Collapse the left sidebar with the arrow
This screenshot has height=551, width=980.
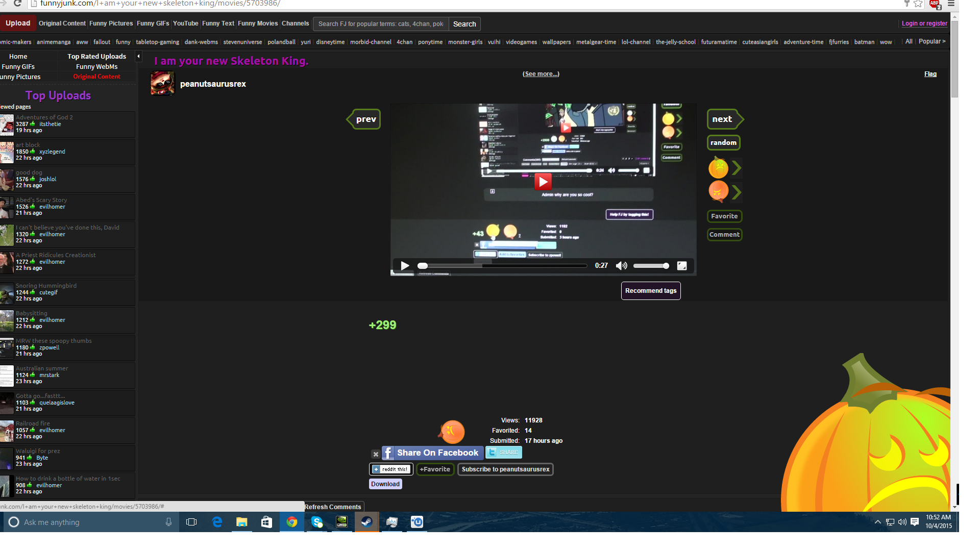coord(138,56)
